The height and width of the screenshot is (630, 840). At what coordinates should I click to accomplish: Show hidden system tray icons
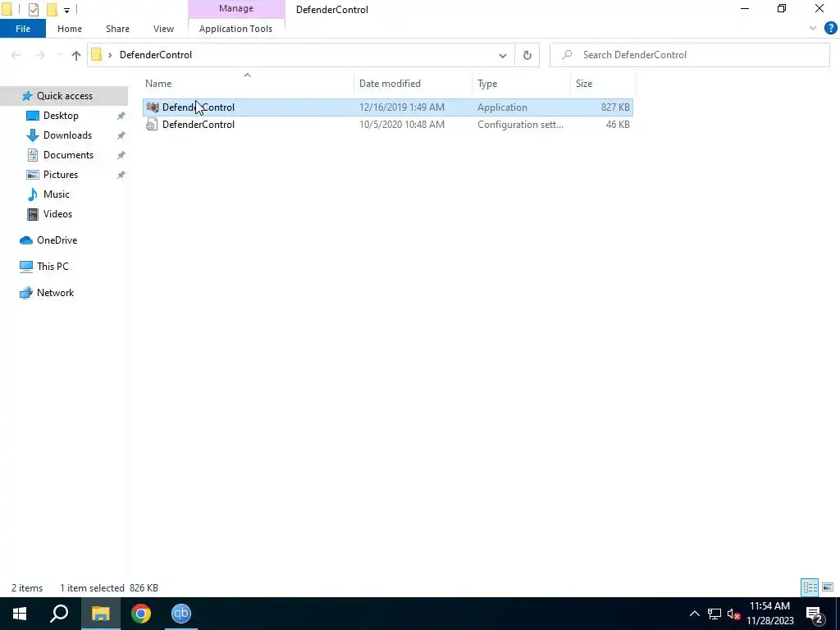(694, 614)
